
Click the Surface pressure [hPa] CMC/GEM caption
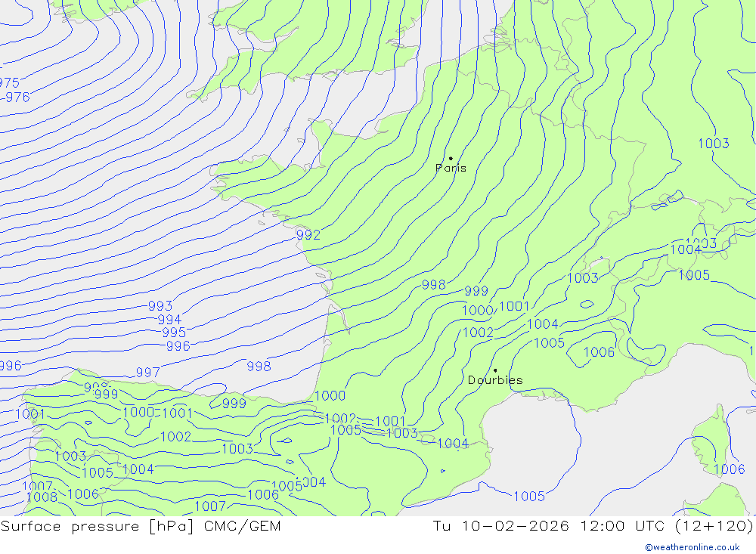pos(141,526)
